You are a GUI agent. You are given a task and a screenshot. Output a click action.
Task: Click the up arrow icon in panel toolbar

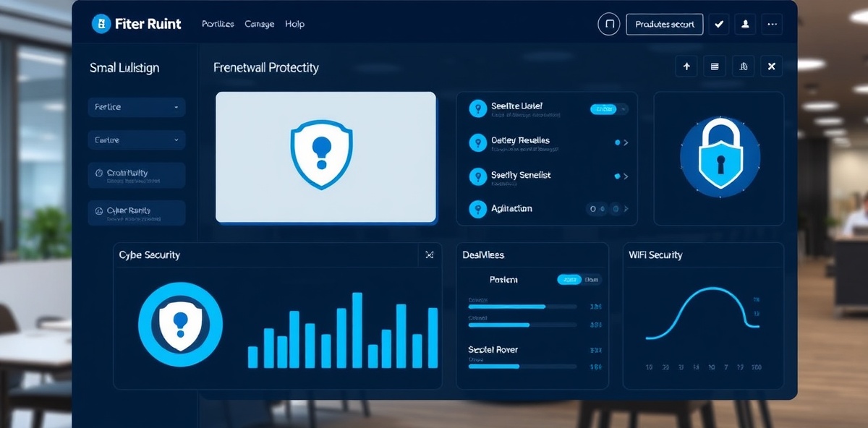tap(686, 67)
